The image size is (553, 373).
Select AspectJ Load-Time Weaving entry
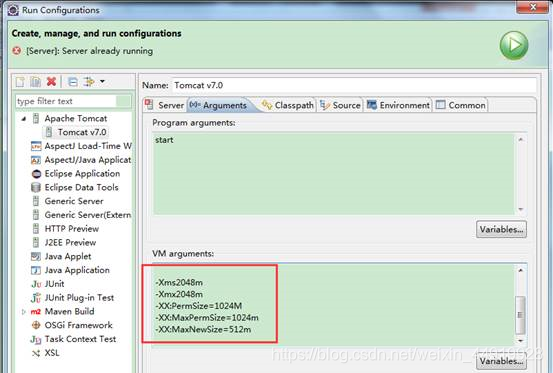(x=88, y=146)
